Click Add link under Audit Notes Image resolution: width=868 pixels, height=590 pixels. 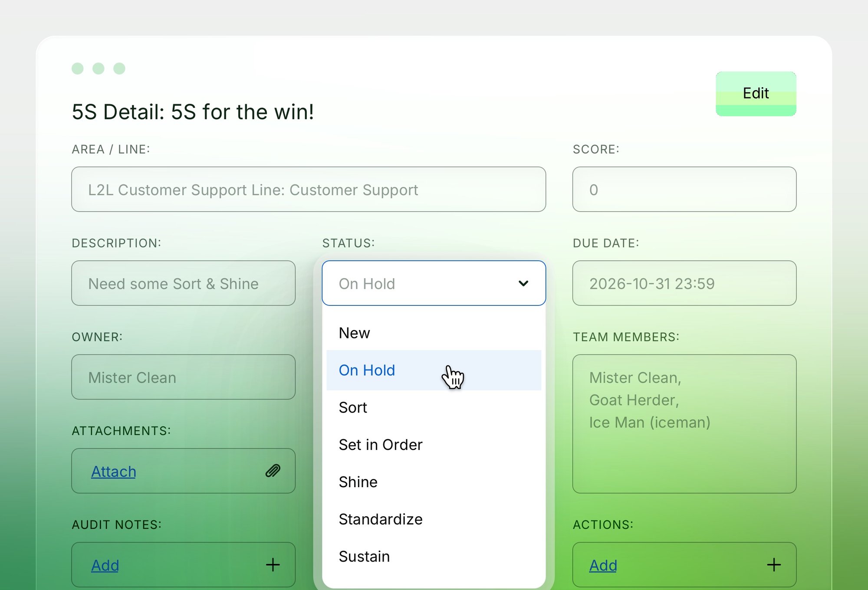pos(105,565)
